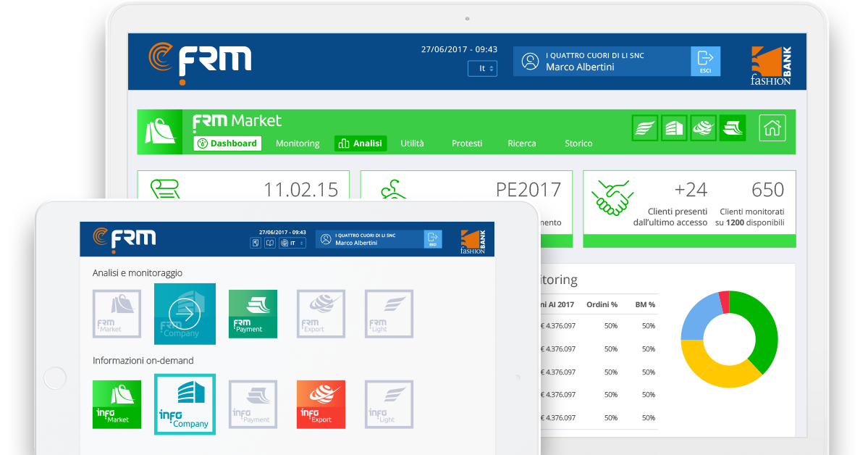Open the FRM Export tile on small tablet
This screenshot has width=868, height=455.
(321, 314)
